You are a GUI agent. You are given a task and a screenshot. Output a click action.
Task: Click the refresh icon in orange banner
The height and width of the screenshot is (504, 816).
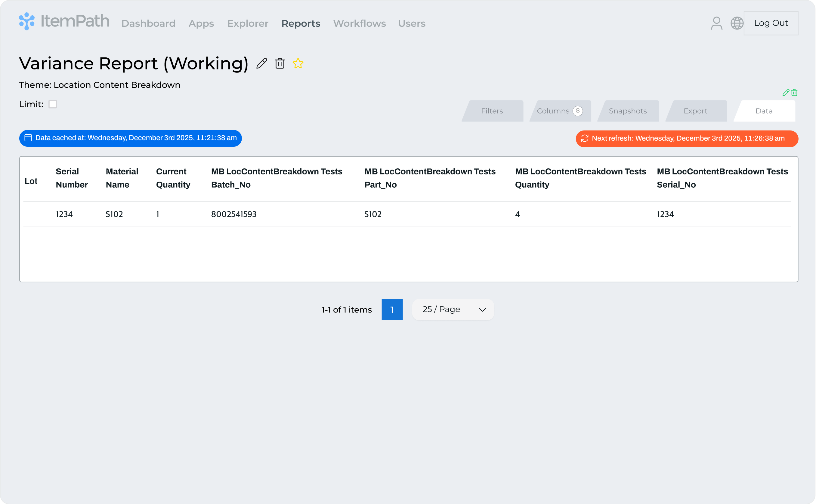(x=585, y=138)
